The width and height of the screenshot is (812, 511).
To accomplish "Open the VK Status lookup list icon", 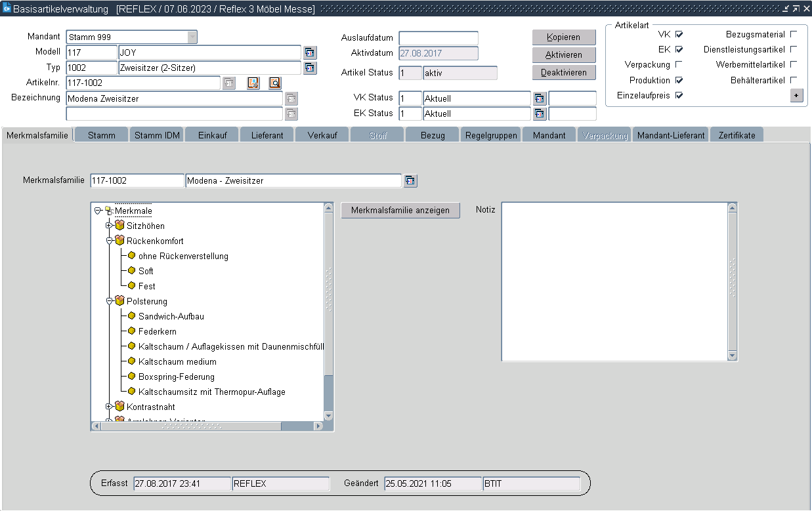I will pyautogui.click(x=540, y=98).
